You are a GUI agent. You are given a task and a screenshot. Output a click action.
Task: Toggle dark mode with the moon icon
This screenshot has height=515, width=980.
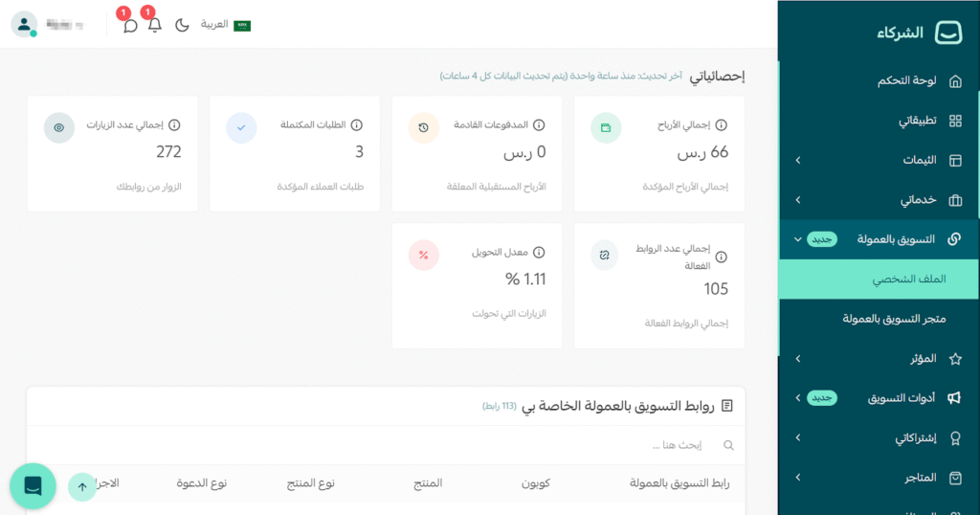click(182, 25)
